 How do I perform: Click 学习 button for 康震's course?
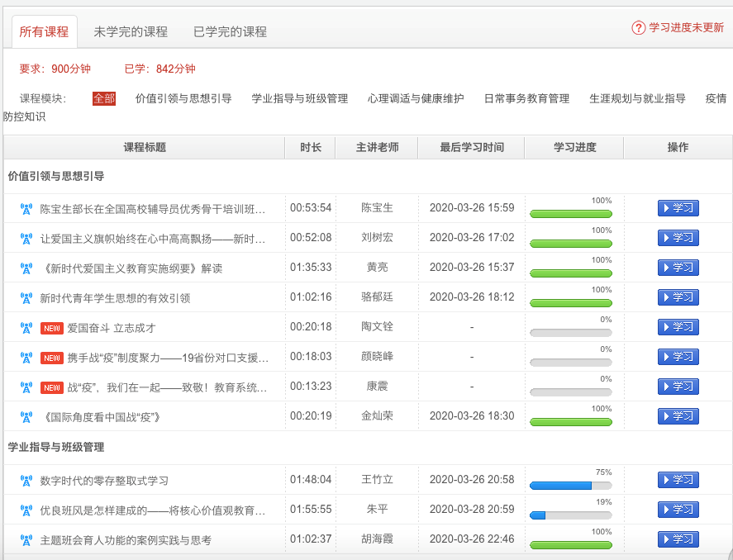click(678, 387)
